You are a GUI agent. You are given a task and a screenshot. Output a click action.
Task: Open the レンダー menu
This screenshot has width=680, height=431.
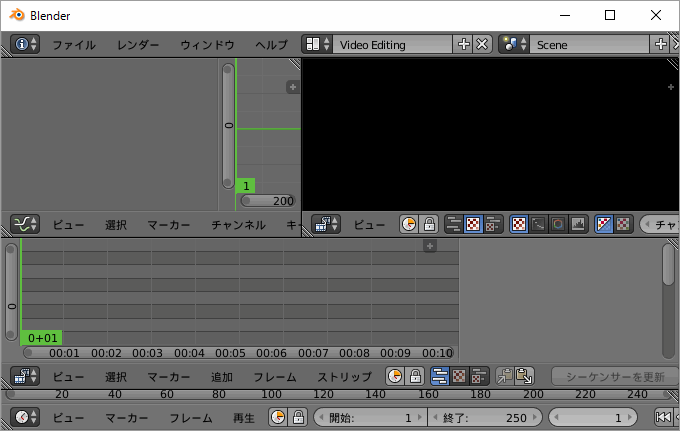(138, 45)
